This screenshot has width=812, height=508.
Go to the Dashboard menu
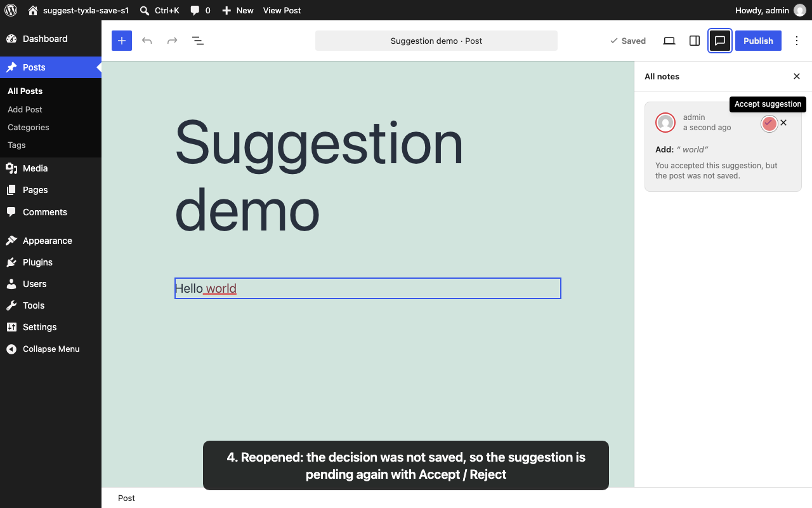pos(51,39)
